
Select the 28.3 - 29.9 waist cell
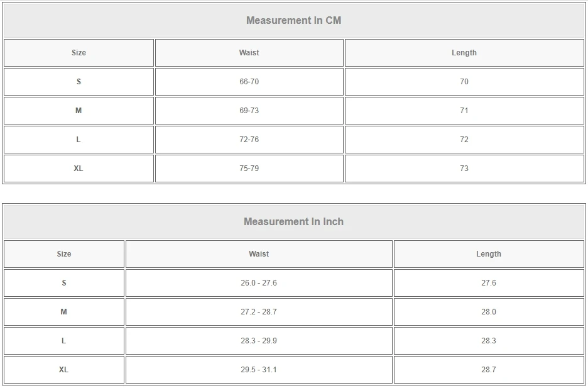point(259,341)
